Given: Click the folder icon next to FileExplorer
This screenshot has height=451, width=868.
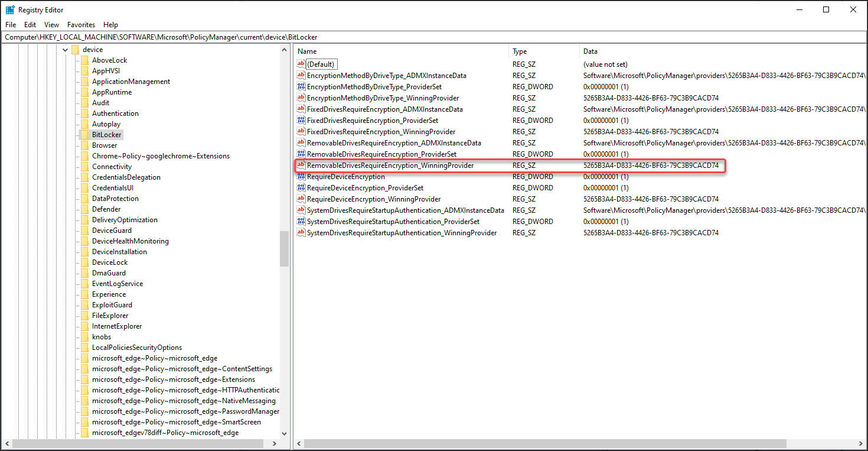Looking at the screenshot, I should (x=84, y=315).
